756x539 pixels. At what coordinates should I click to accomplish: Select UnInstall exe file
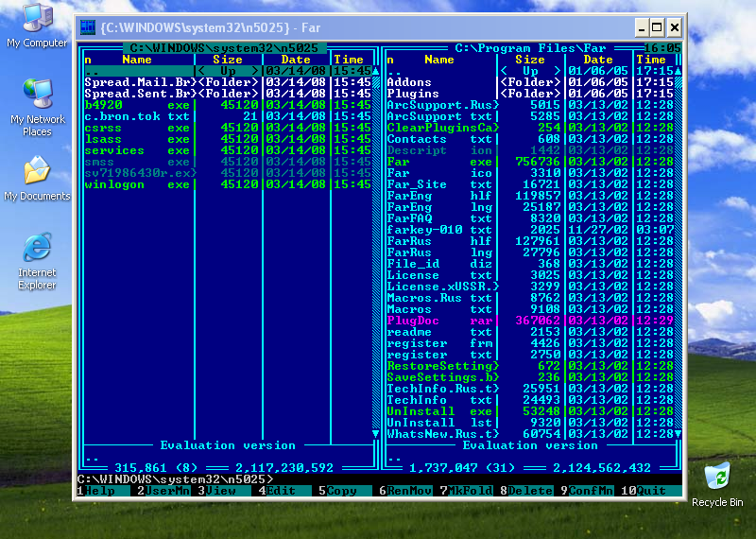coord(530,411)
